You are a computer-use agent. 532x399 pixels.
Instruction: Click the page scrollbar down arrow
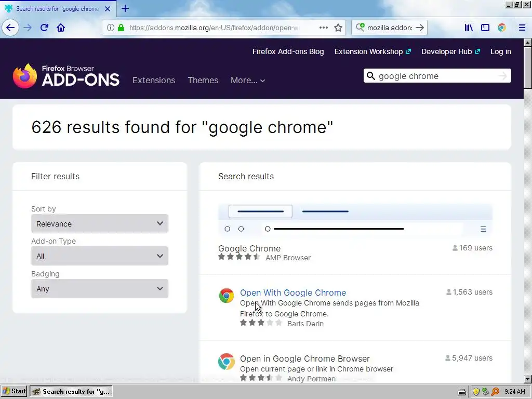(x=528, y=379)
